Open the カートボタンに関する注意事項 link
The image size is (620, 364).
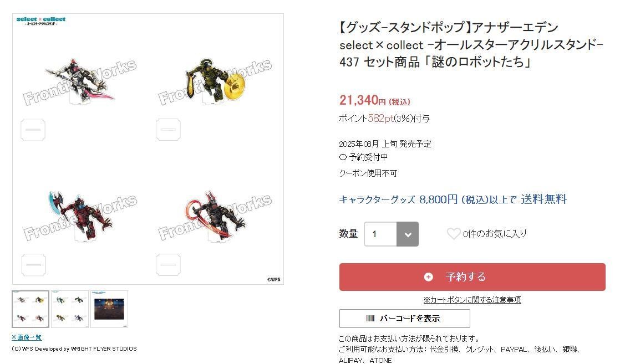pos(472,300)
